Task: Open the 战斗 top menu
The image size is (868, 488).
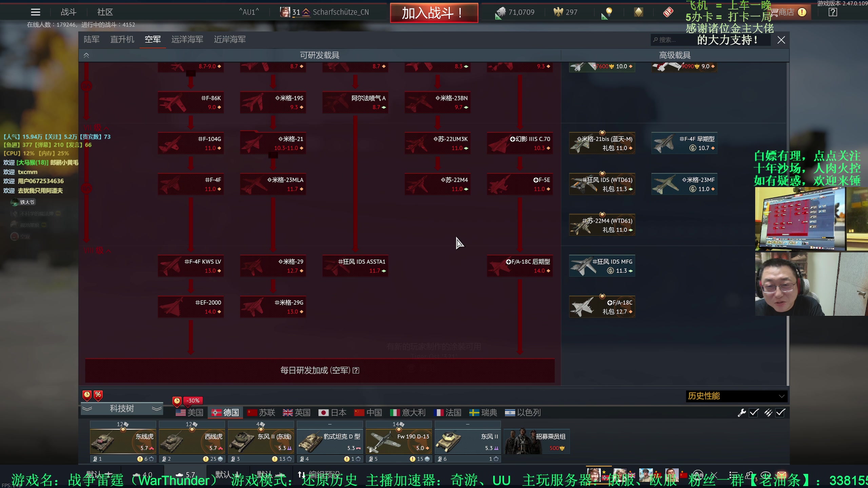Action: pyautogui.click(x=68, y=12)
